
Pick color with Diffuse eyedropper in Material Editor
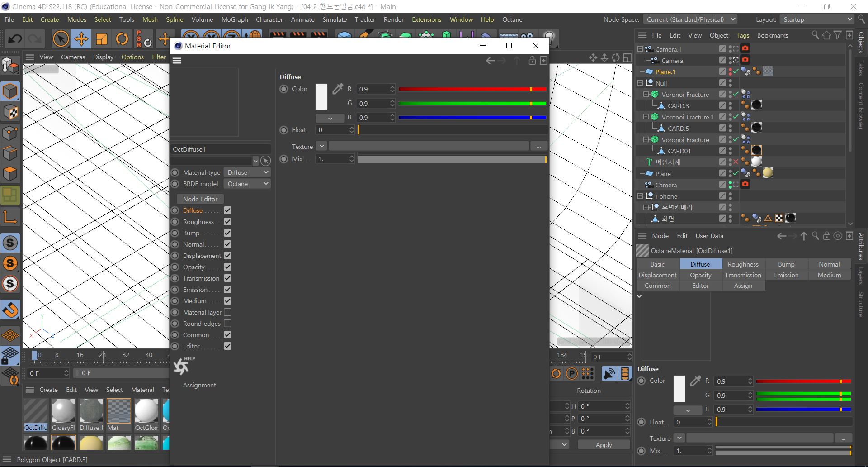pos(337,89)
